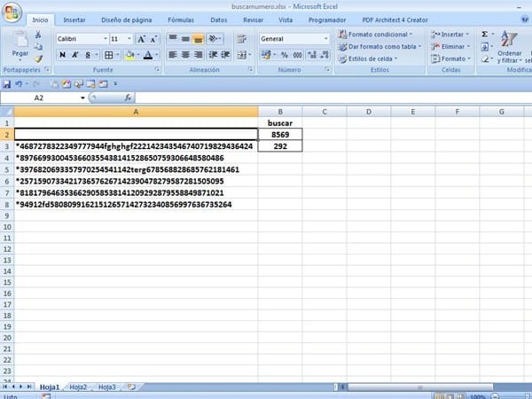The image size is (532, 399).
Task: Toggle middle vertical alignment
Action: tap(185, 39)
